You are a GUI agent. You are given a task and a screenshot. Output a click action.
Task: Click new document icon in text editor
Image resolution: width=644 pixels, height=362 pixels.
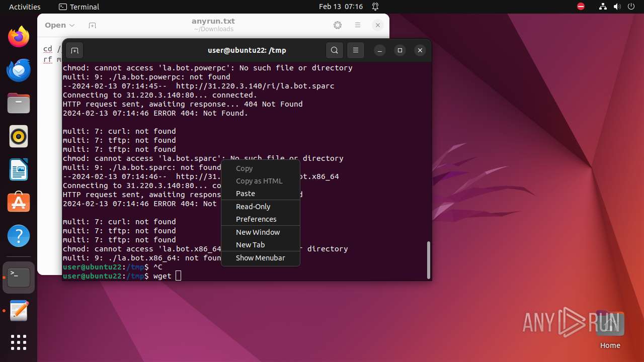[92, 25]
